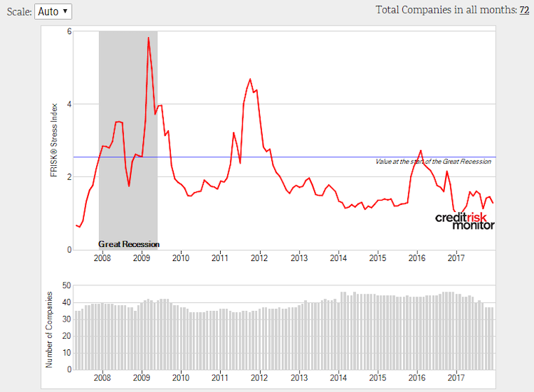Screen dimensions: 534x392
Task: Open the Scale Auto dropdown
Action: tap(53, 12)
